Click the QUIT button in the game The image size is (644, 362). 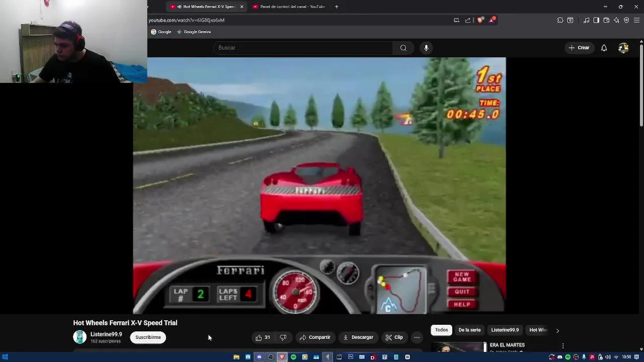pyautogui.click(x=462, y=292)
